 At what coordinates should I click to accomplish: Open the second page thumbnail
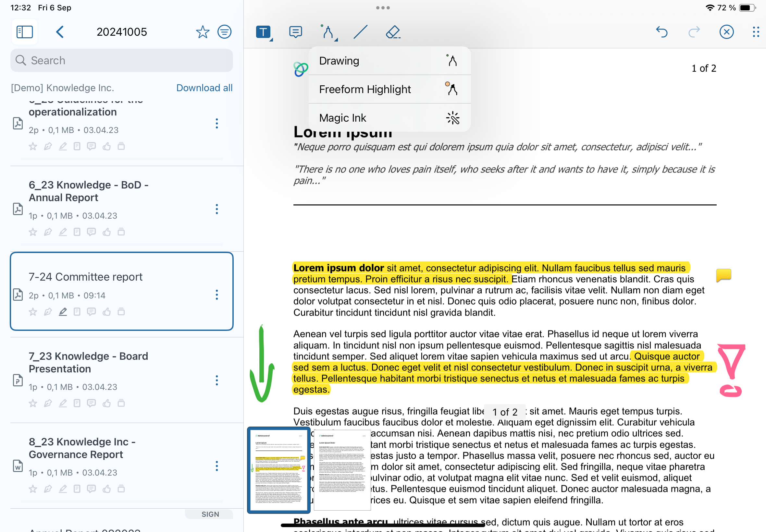click(342, 470)
